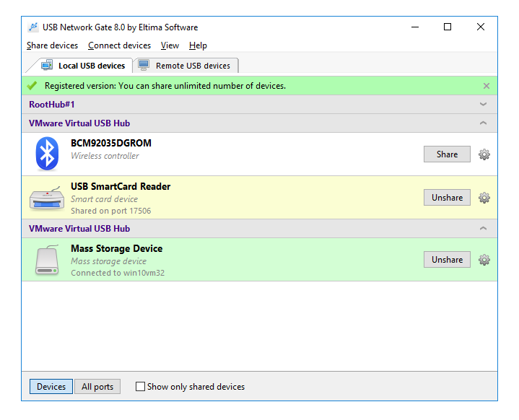This screenshot has width=519, height=420.
Task: Click the Connected to win10vm32 status text
Action: point(118,273)
